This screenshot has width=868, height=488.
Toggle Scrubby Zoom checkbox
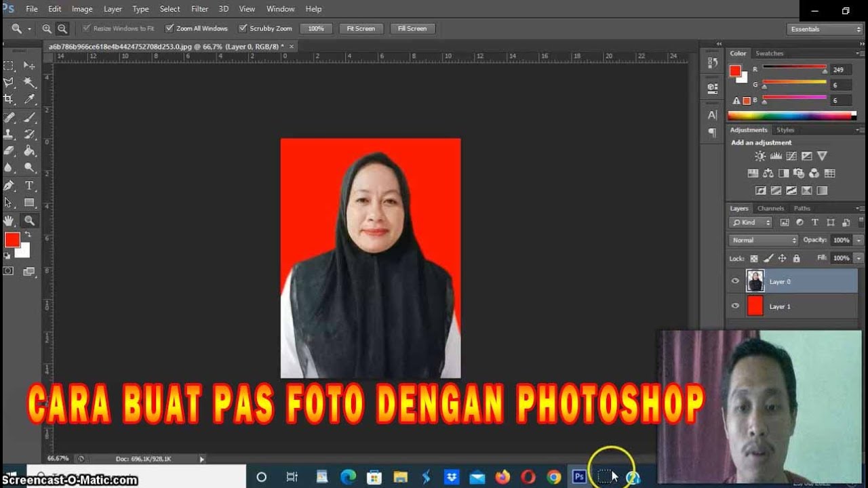point(243,28)
